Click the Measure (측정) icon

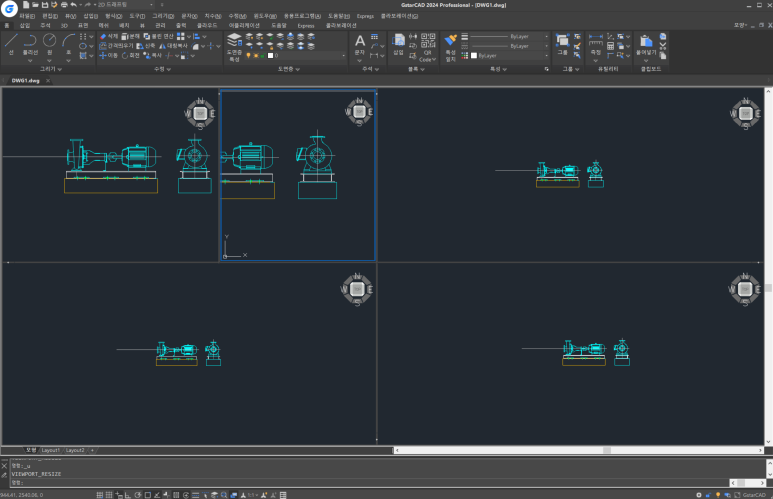pos(596,43)
